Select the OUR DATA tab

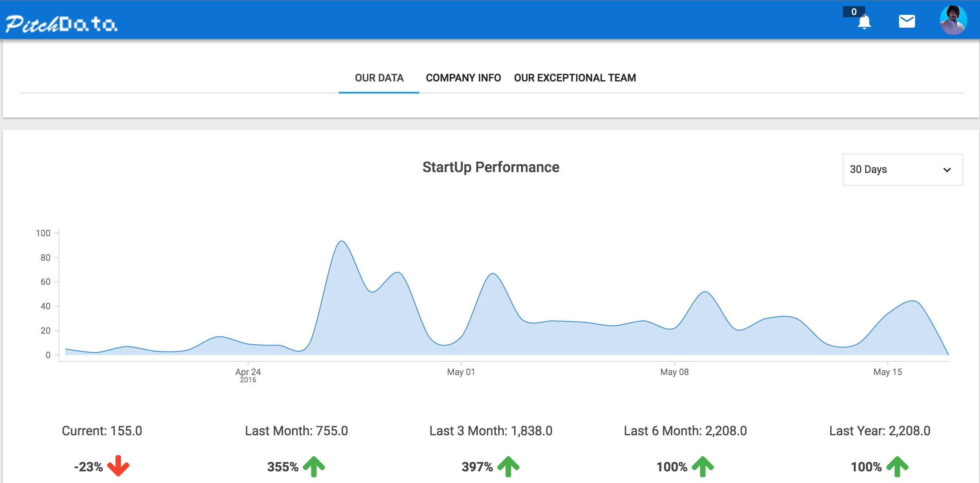(x=379, y=77)
